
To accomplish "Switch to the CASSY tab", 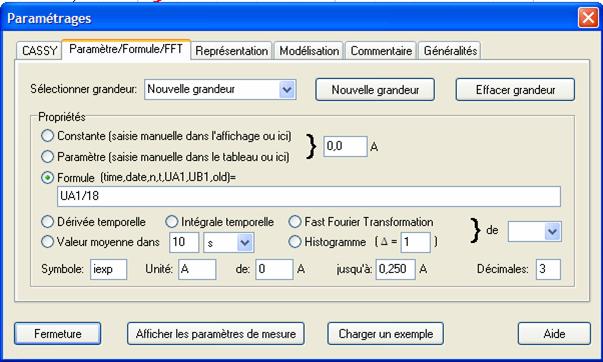I will tap(39, 51).
